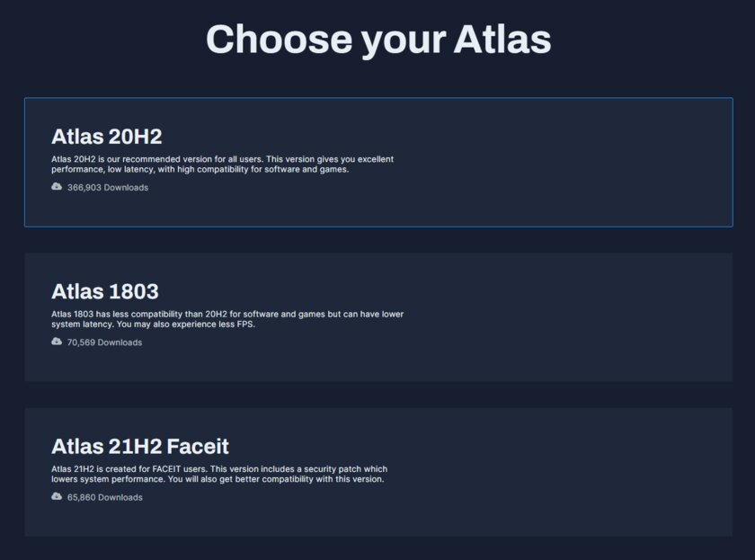Click the 366,903 Downloads counter

[106, 187]
